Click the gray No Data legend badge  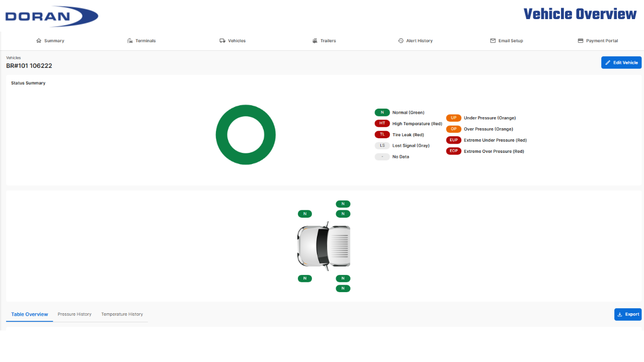(382, 157)
